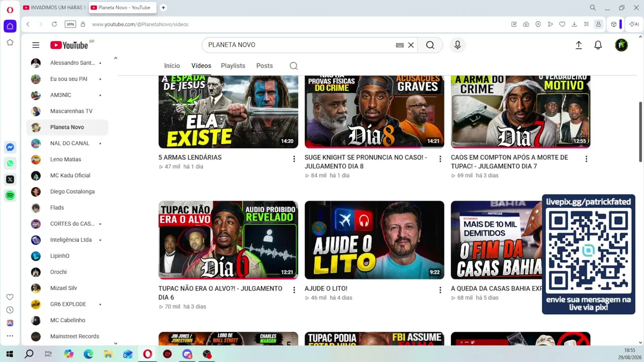Image resolution: width=644 pixels, height=362 pixels.
Task: Open a new browser tab
Action: click(164, 8)
